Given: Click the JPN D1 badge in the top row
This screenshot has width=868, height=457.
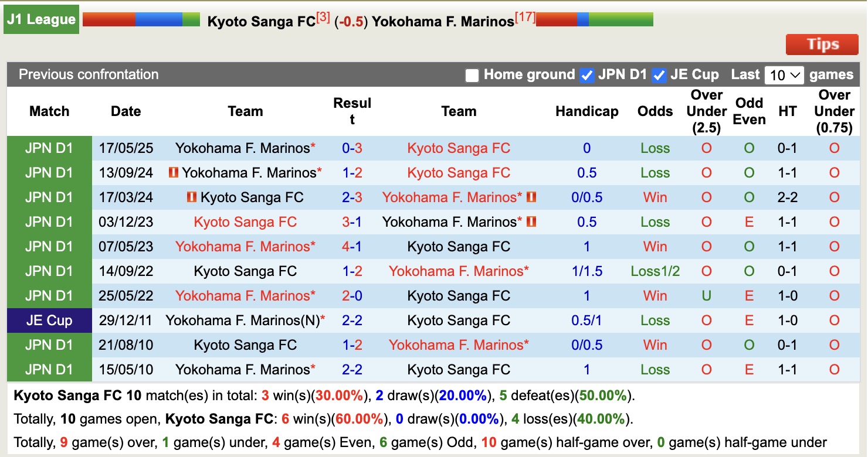Looking at the screenshot, I should coord(49,148).
